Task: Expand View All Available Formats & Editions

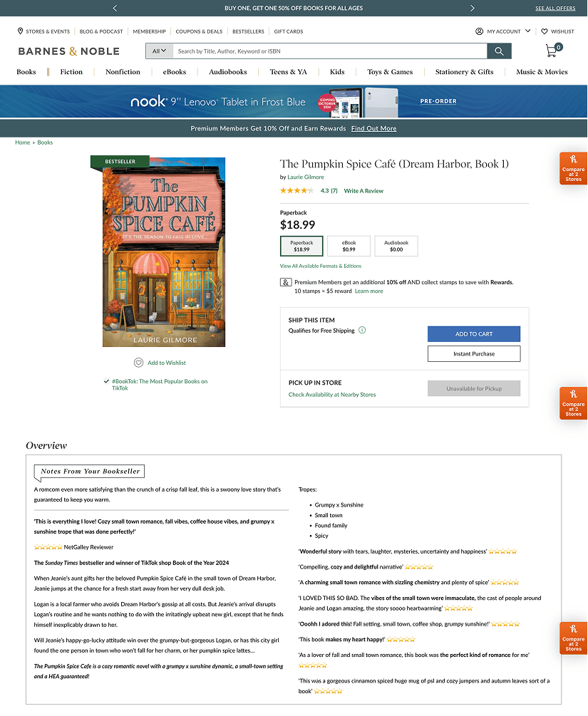Action: coord(320,266)
